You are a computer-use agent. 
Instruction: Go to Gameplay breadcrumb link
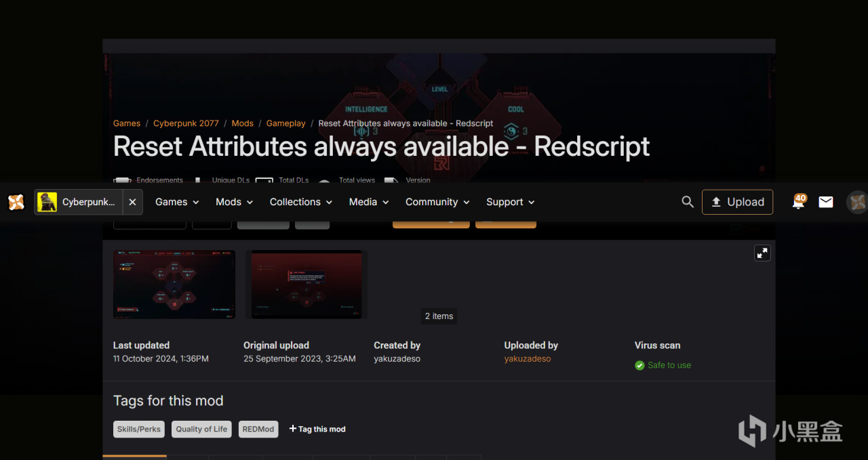tap(285, 123)
